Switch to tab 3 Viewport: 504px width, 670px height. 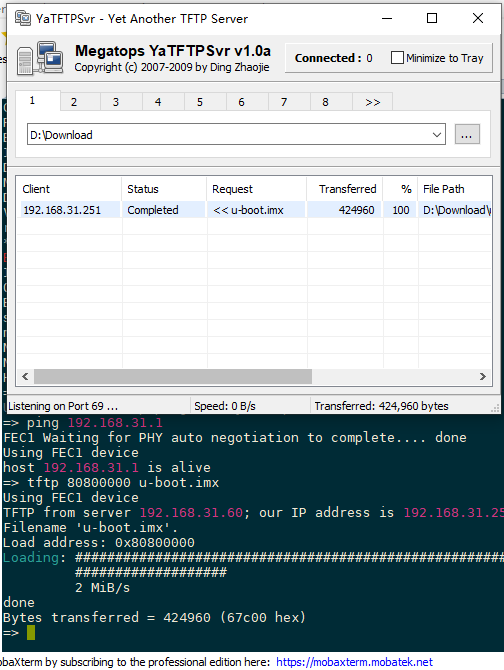(x=121, y=102)
